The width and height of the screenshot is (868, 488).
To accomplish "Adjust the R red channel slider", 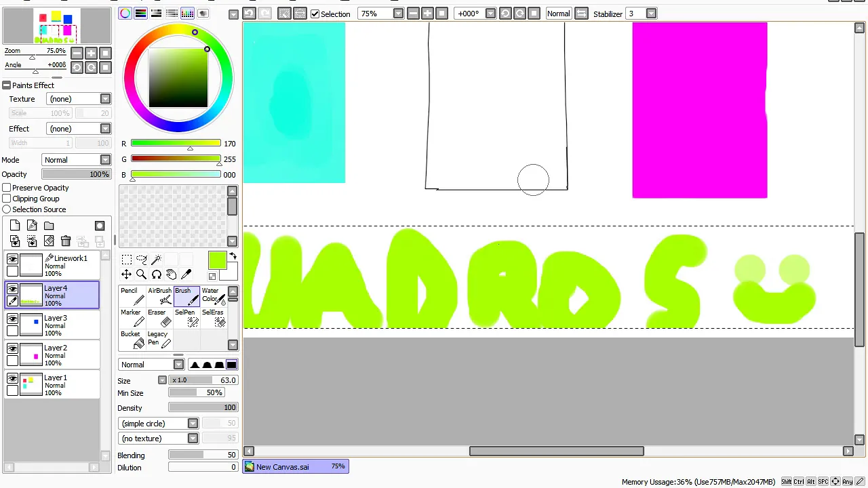I will [x=176, y=144].
